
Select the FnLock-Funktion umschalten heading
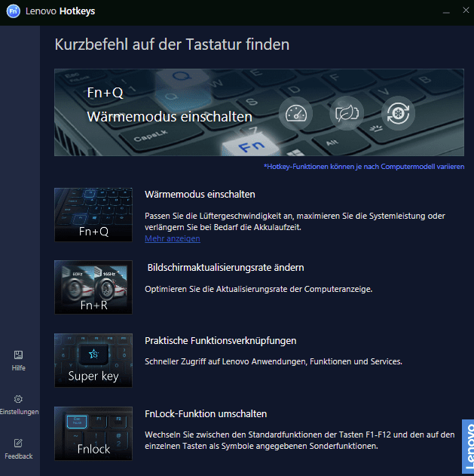click(x=206, y=414)
